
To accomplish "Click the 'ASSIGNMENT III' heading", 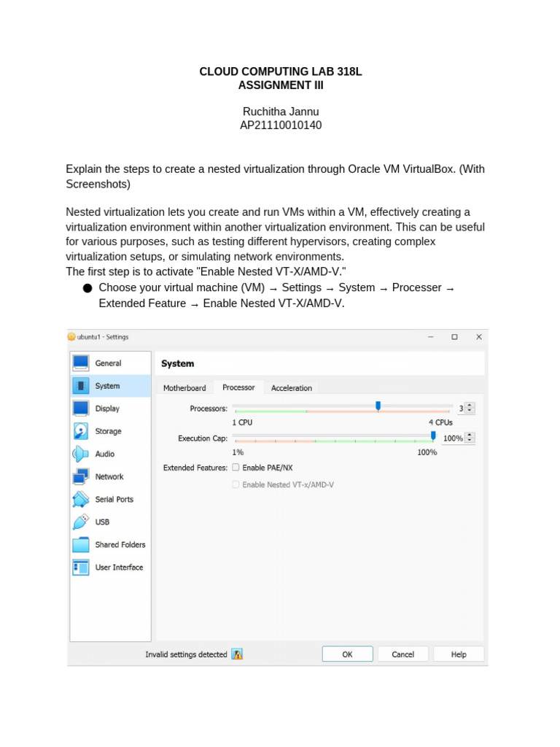I will [x=281, y=85].
